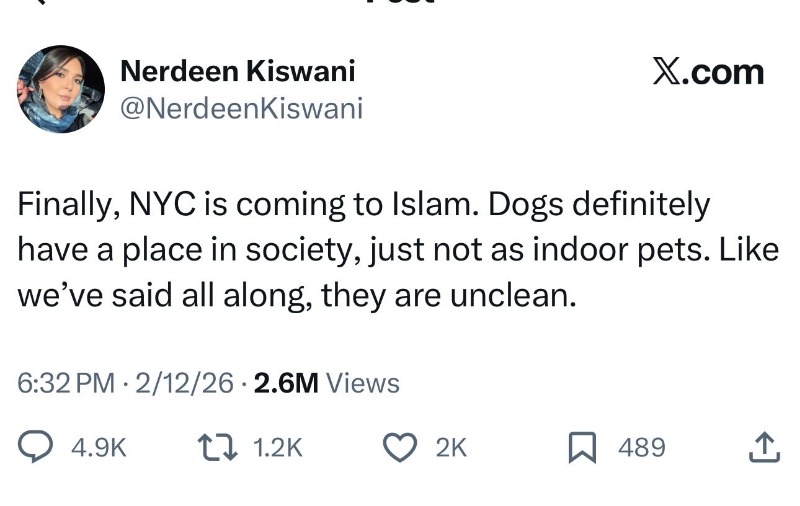Click the X.com watermark label
Viewport: 800px width, 506px height.
click(708, 72)
